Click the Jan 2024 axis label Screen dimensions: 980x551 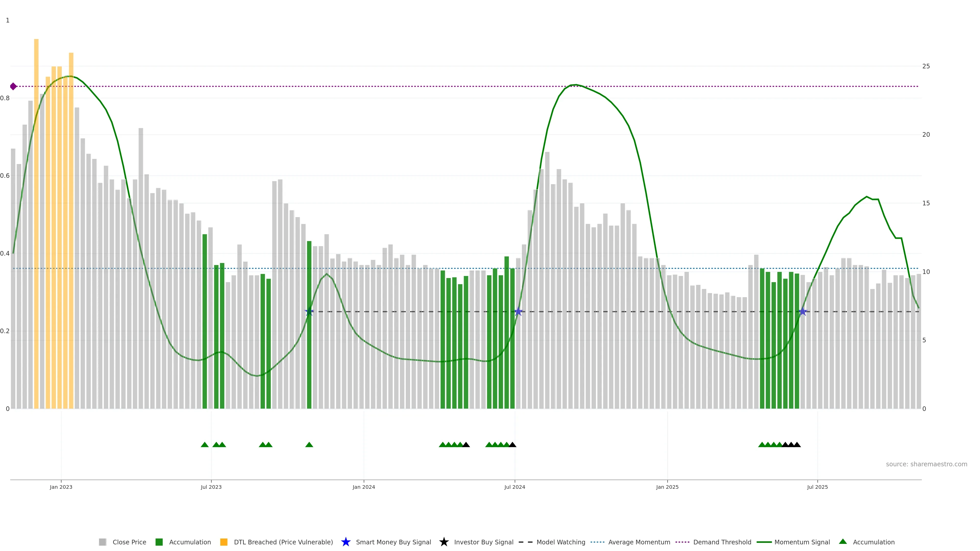pos(363,487)
